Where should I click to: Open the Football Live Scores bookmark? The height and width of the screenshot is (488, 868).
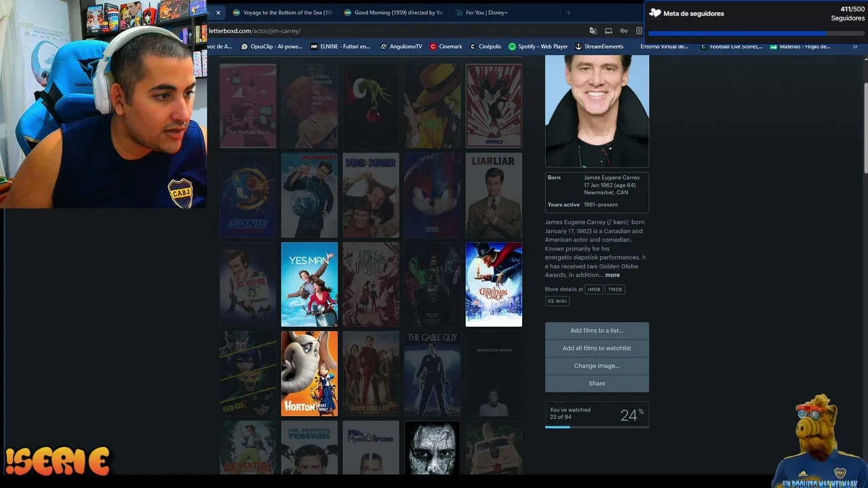point(732,47)
